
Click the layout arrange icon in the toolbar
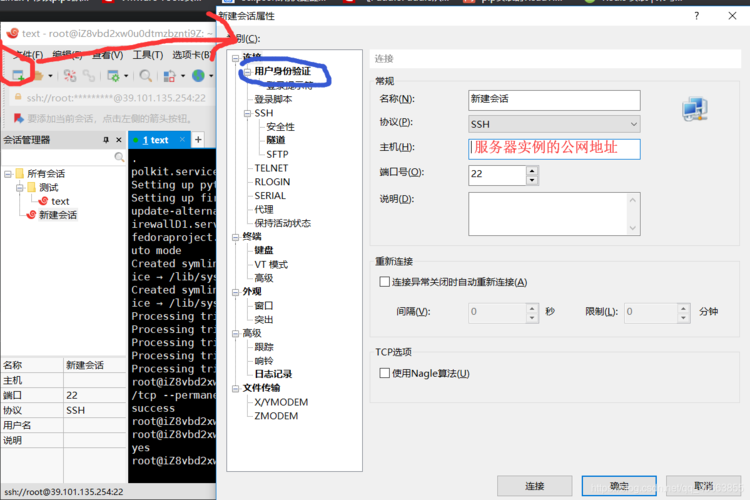point(169,76)
